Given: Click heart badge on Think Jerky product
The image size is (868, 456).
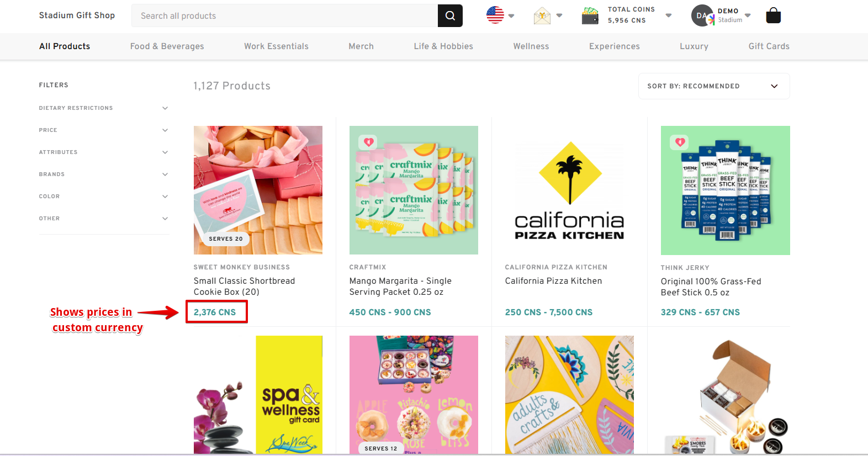Looking at the screenshot, I should tap(680, 142).
